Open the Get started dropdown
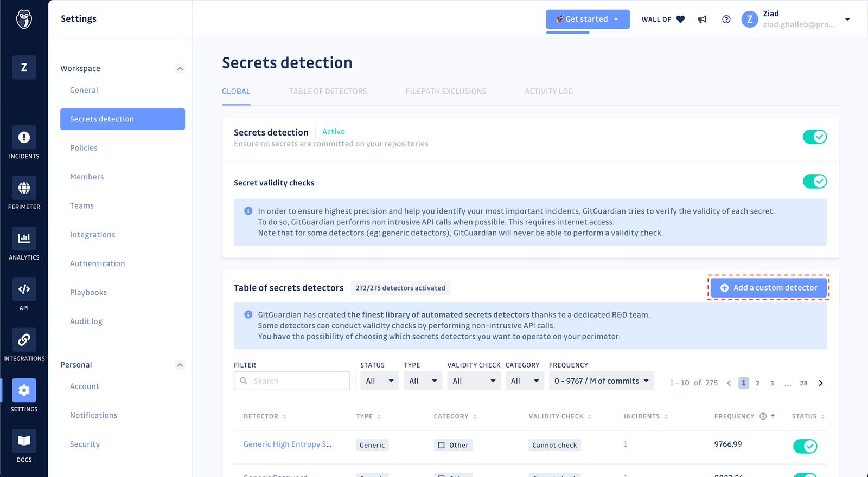Image resolution: width=868 pixels, height=477 pixels. click(588, 19)
